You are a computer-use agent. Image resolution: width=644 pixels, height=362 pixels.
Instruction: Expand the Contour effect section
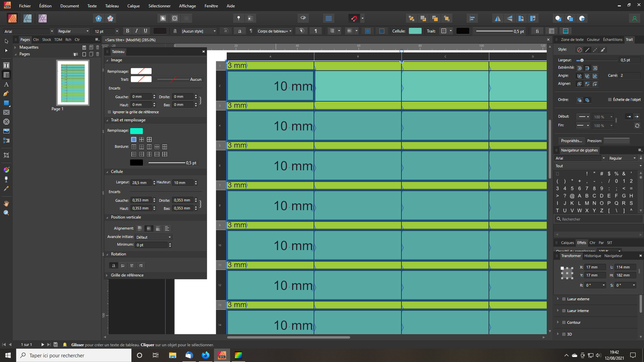tap(557, 322)
